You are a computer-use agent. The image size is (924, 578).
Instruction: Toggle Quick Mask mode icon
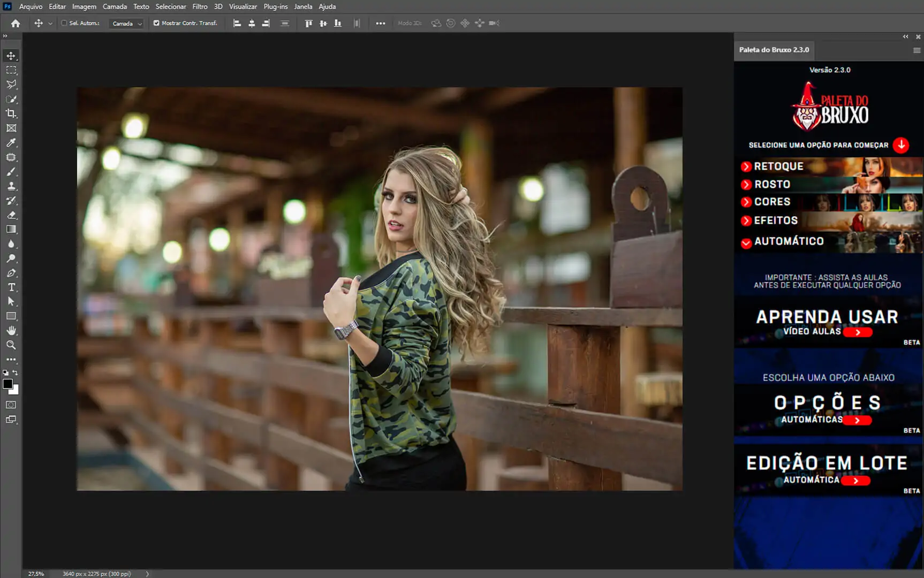coord(11,405)
